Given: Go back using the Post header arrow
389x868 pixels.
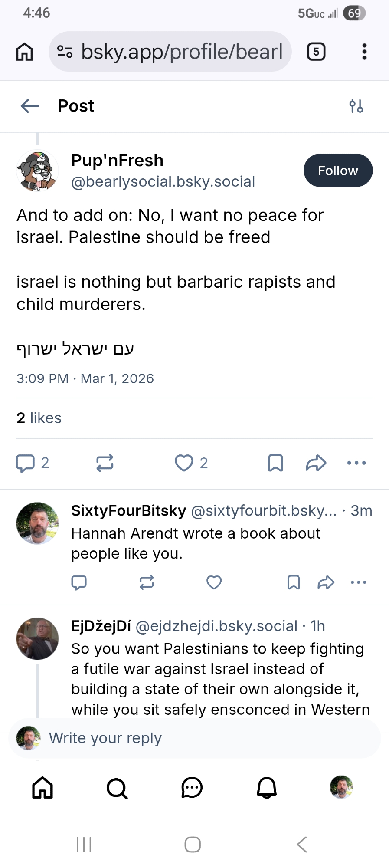Looking at the screenshot, I should click(30, 106).
